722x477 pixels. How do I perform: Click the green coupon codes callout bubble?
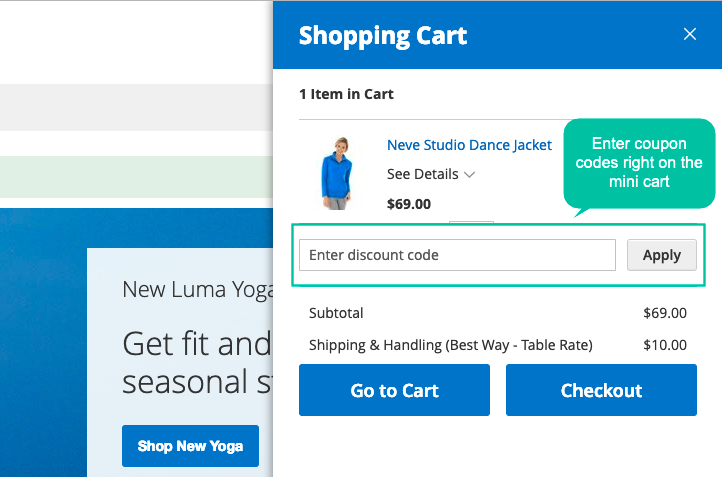pos(639,163)
